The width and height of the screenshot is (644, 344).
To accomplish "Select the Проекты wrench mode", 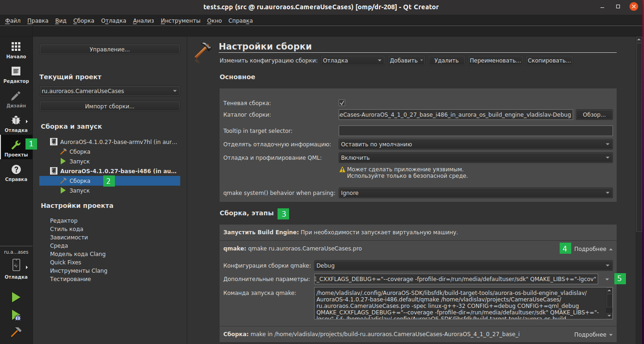I will point(16,148).
